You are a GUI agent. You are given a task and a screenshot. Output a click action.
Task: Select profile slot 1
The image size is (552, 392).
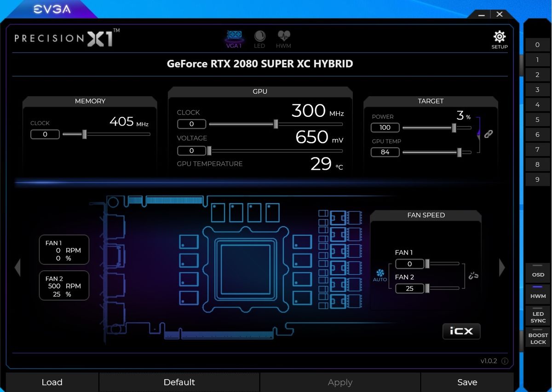537,60
